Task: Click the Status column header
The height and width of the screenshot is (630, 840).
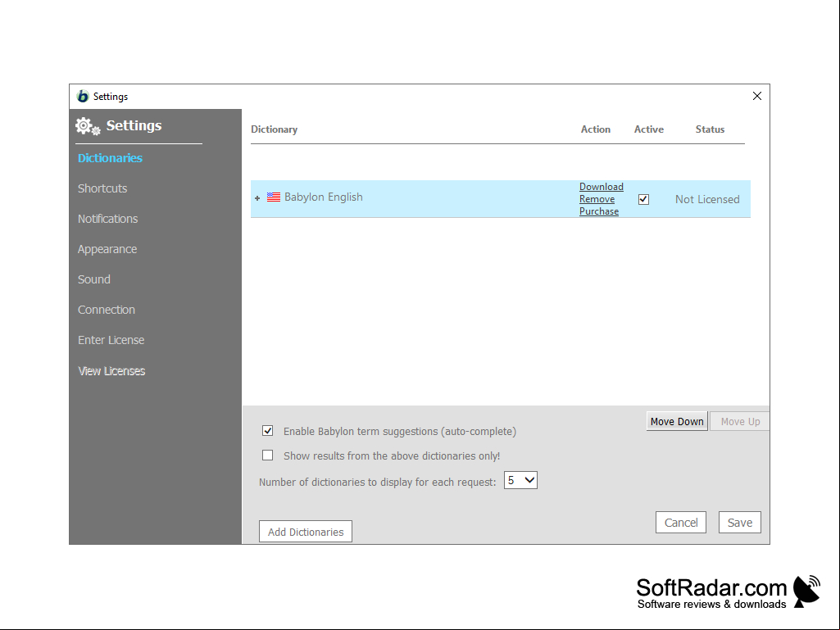Action: [710, 129]
